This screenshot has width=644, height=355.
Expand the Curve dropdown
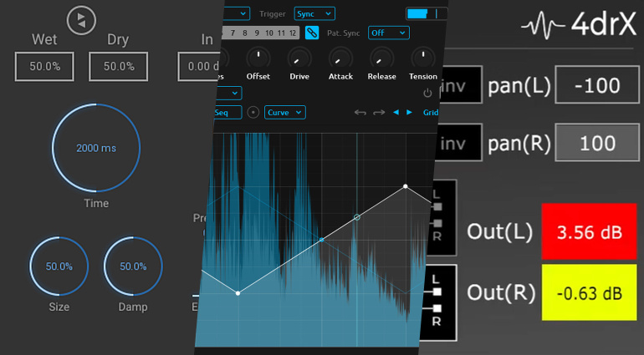coord(284,112)
